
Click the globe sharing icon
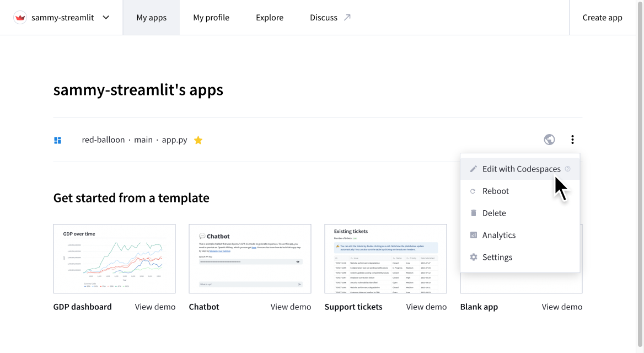[549, 140]
